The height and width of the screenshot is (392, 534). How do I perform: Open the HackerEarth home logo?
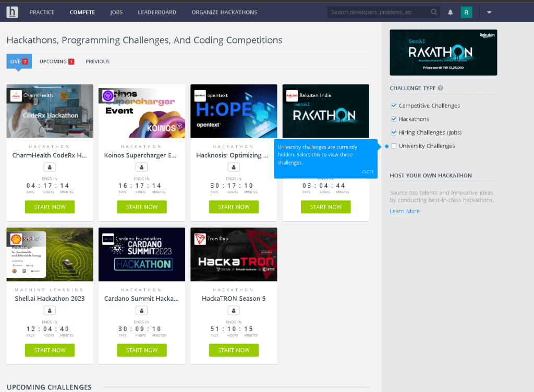tap(13, 13)
